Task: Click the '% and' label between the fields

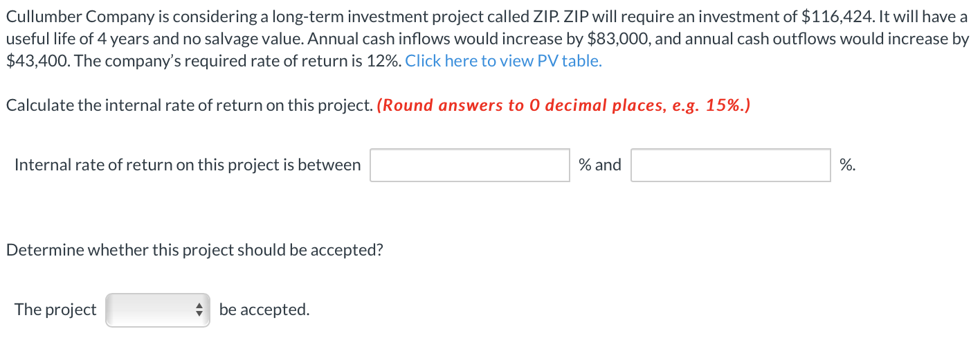Action: pos(600,165)
